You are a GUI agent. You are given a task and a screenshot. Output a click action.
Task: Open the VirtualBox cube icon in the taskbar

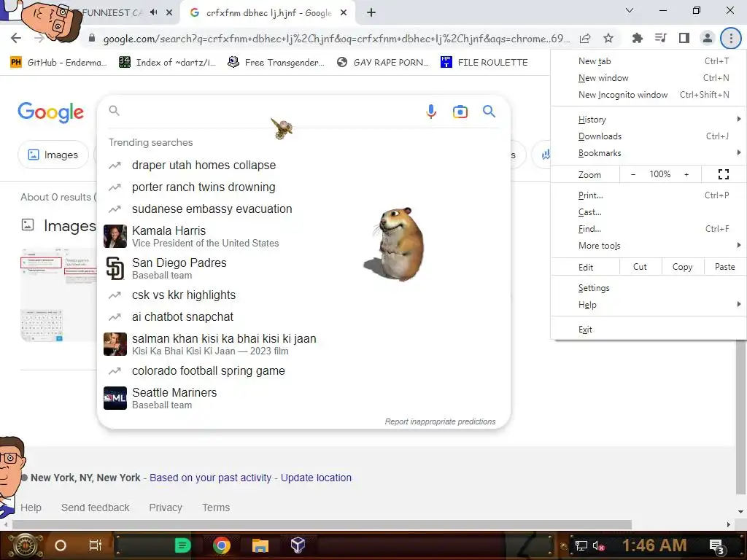[298, 545]
